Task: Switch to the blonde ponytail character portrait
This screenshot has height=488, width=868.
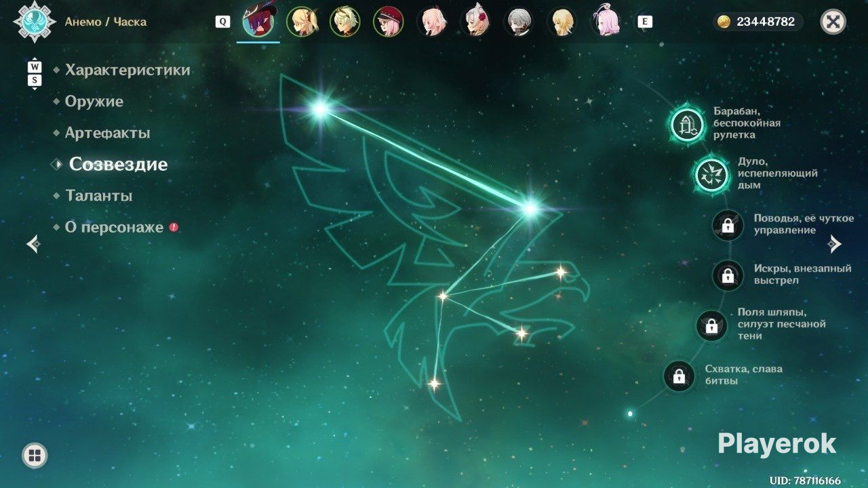Action: coord(302,22)
